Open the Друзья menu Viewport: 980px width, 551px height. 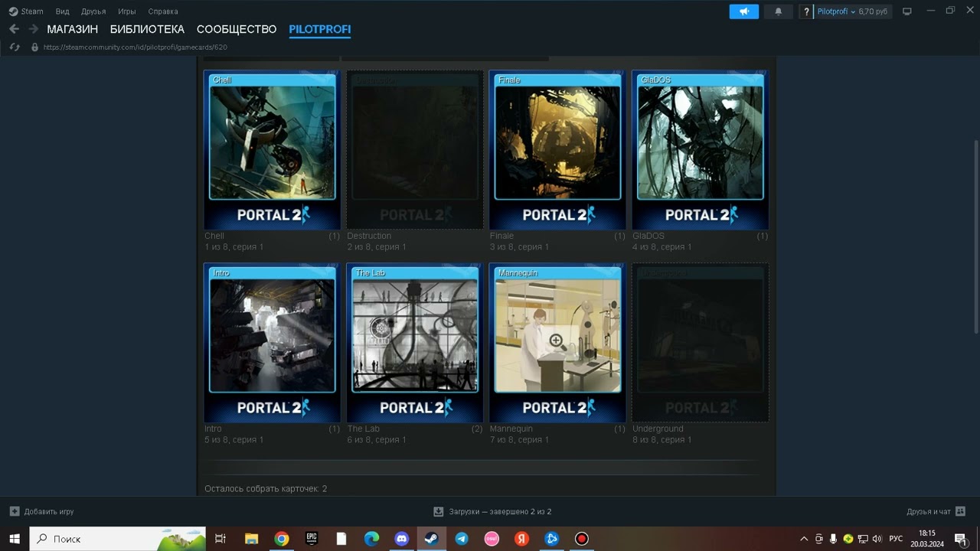click(x=93, y=11)
